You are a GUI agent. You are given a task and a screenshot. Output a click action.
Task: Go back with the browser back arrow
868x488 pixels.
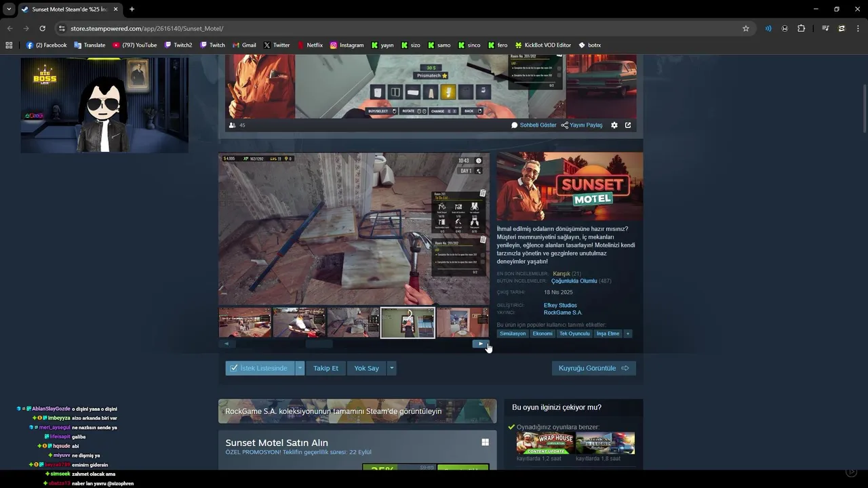tap(9, 28)
